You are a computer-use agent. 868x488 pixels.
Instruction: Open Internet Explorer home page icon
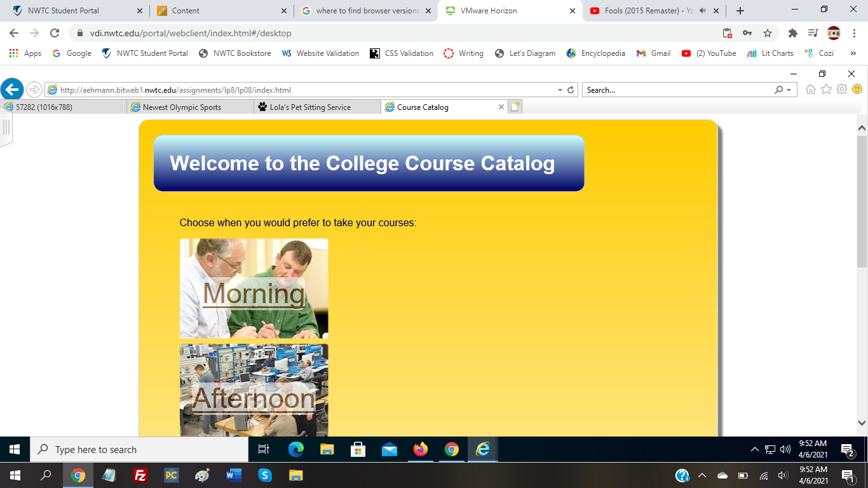point(811,89)
